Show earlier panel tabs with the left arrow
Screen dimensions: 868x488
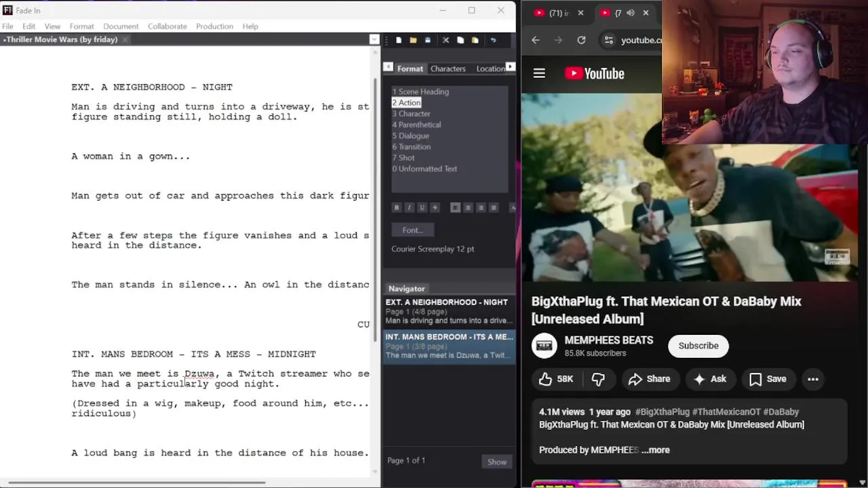click(388, 67)
